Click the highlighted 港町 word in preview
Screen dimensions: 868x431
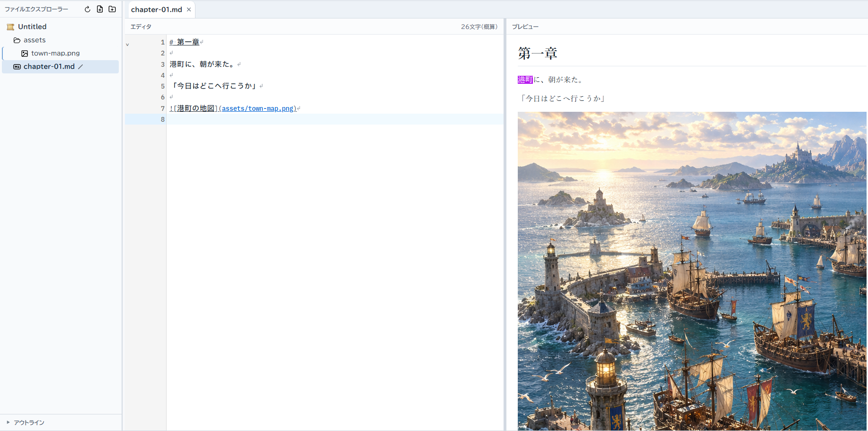tap(525, 80)
